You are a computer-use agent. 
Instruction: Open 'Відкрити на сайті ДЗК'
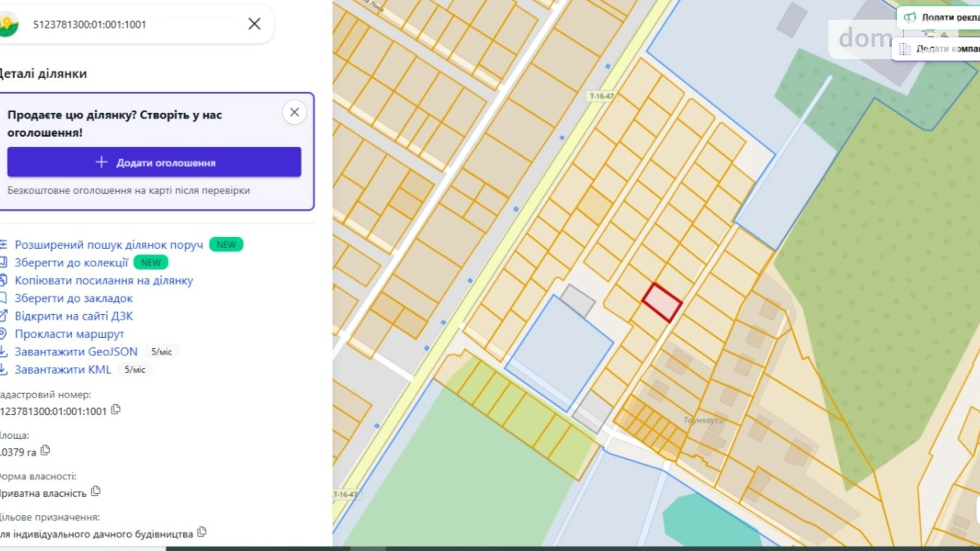(x=74, y=316)
